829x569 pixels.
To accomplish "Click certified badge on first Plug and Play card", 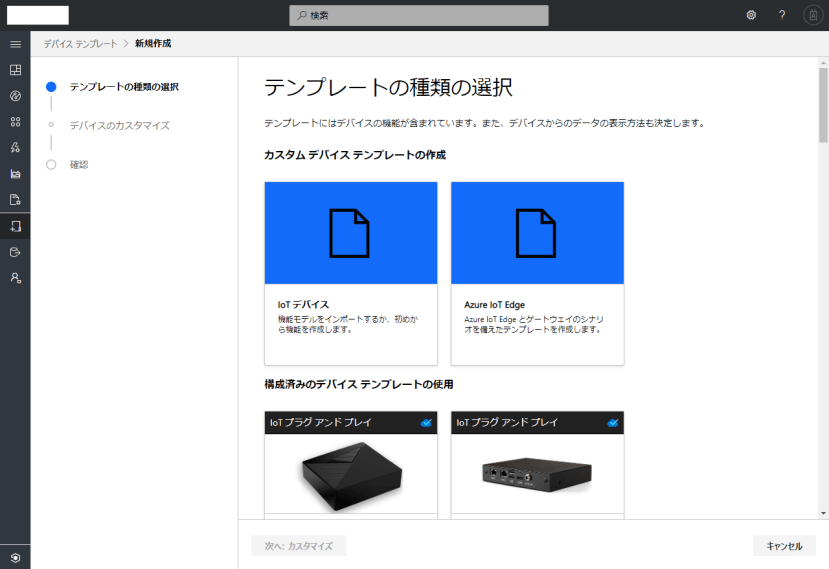I will [x=426, y=423].
